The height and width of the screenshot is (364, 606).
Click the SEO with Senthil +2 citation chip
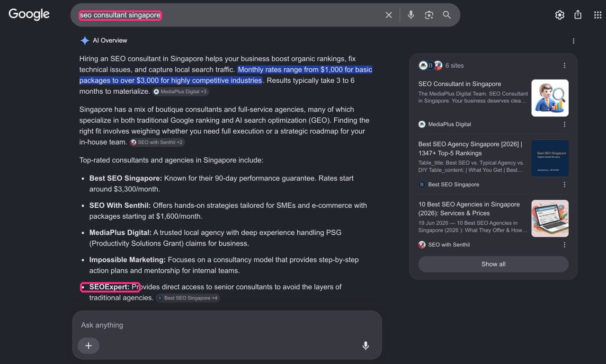pyautogui.click(x=157, y=142)
